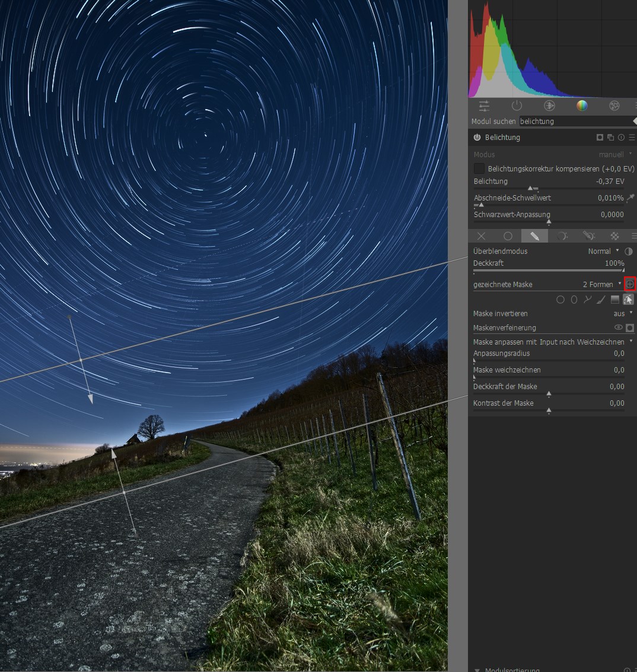
Task: Open the Belichtung presets menu
Action: point(632,138)
